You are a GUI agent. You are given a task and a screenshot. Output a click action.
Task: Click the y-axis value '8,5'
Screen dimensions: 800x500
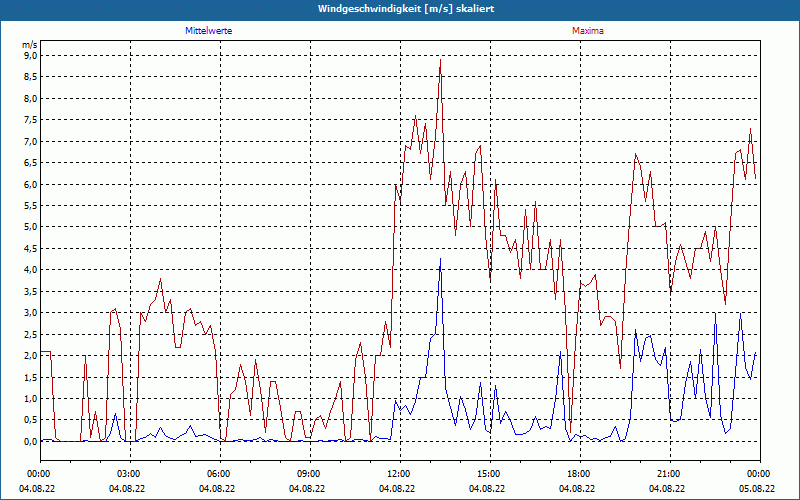[31, 77]
